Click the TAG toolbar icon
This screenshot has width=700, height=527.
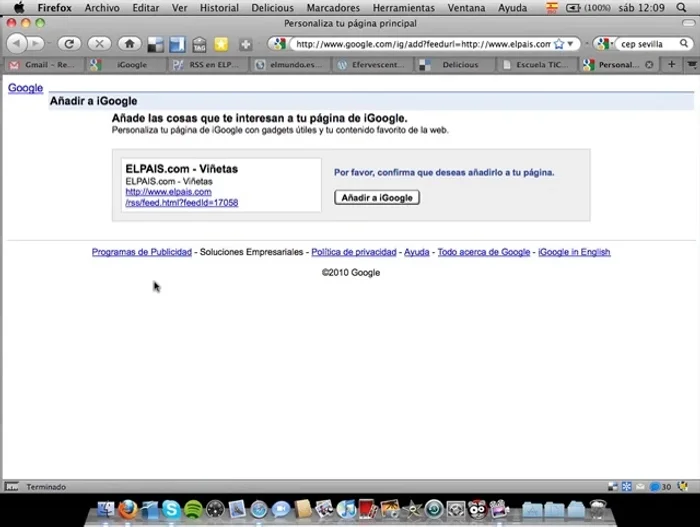coord(199,44)
